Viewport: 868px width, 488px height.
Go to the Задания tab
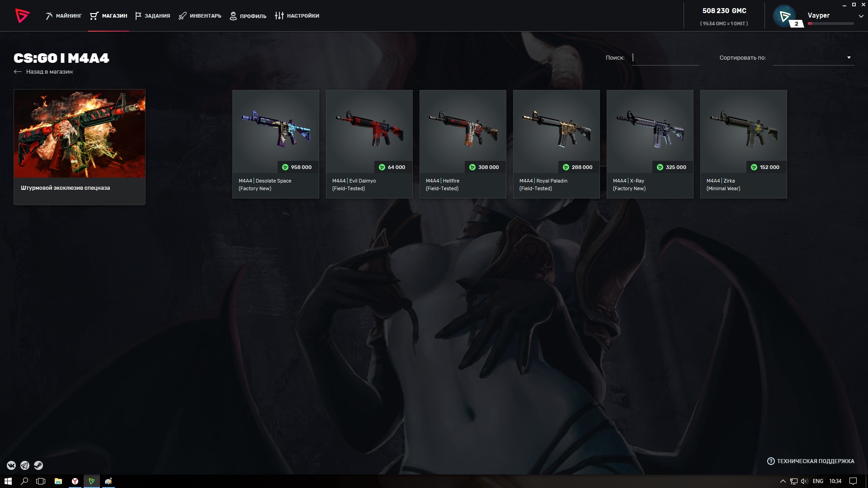(x=152, y=16)
